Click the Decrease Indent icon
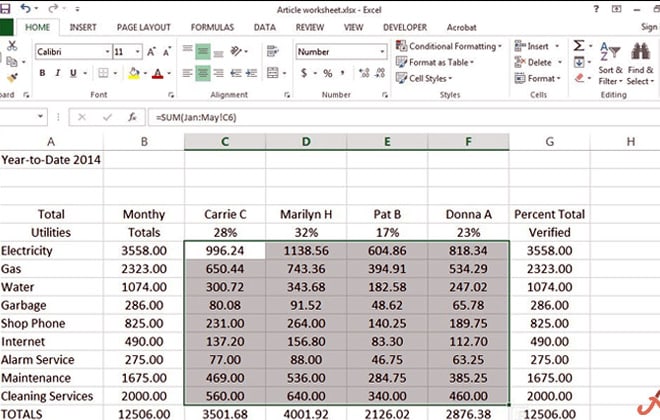 [236, 73]
